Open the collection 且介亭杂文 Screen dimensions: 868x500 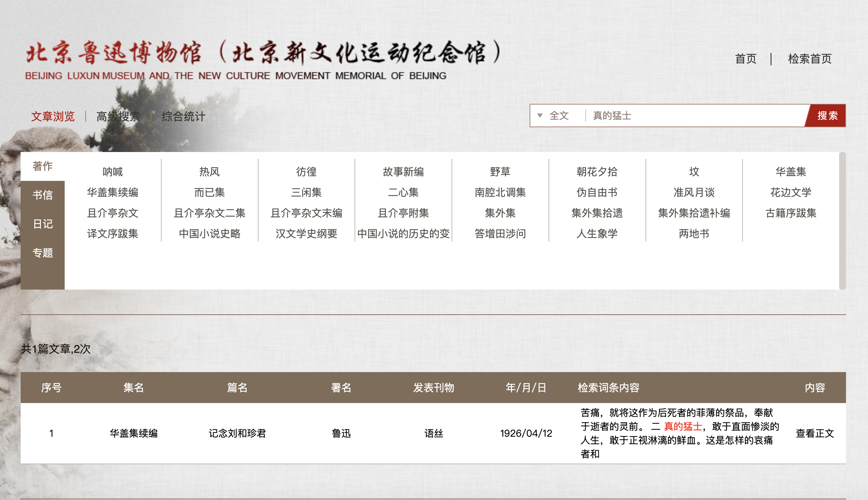(112, 213)
